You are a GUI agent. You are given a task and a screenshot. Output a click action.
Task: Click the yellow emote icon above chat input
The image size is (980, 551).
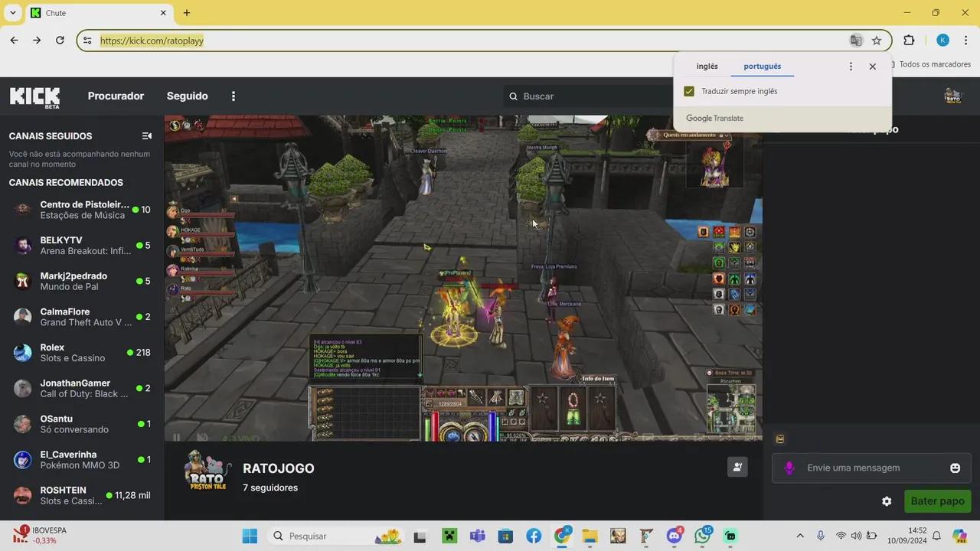pyautogui.click(x=780, y=439)
